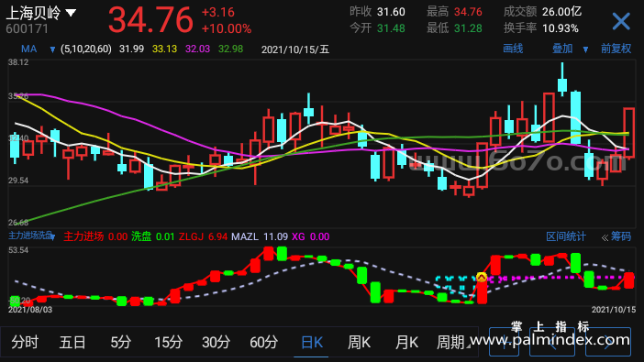Toggle the 前复权 price adjustment mode
This screenshot has height=362, width=644.
(x=616, y=49)
